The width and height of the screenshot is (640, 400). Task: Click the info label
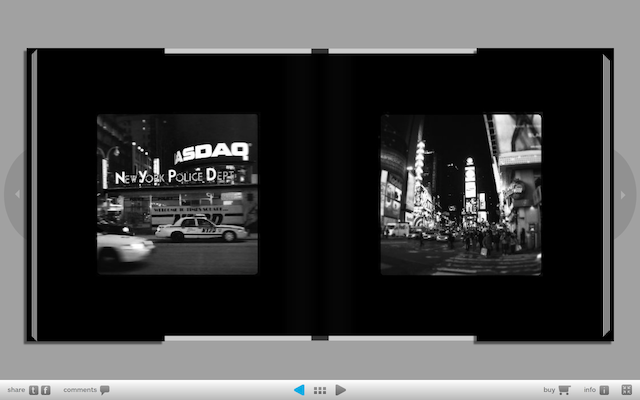[x=589, y=390]
